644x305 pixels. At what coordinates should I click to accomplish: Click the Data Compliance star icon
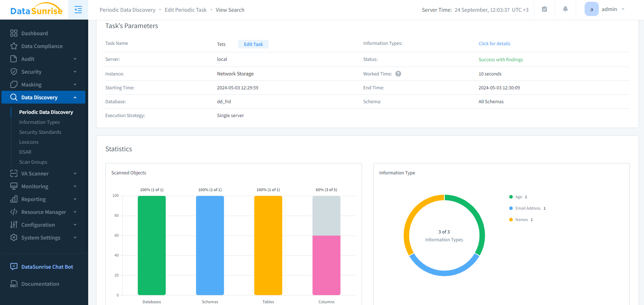[x=14, y=46]
